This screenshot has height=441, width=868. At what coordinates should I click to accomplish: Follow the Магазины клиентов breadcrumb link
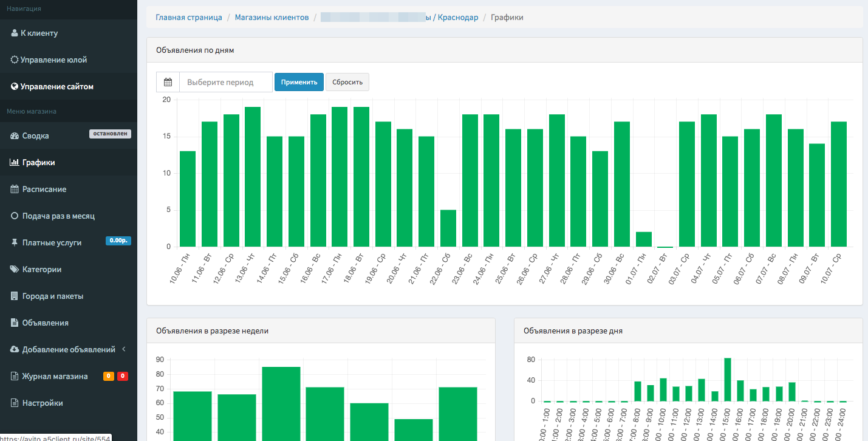tap(272, 18)
